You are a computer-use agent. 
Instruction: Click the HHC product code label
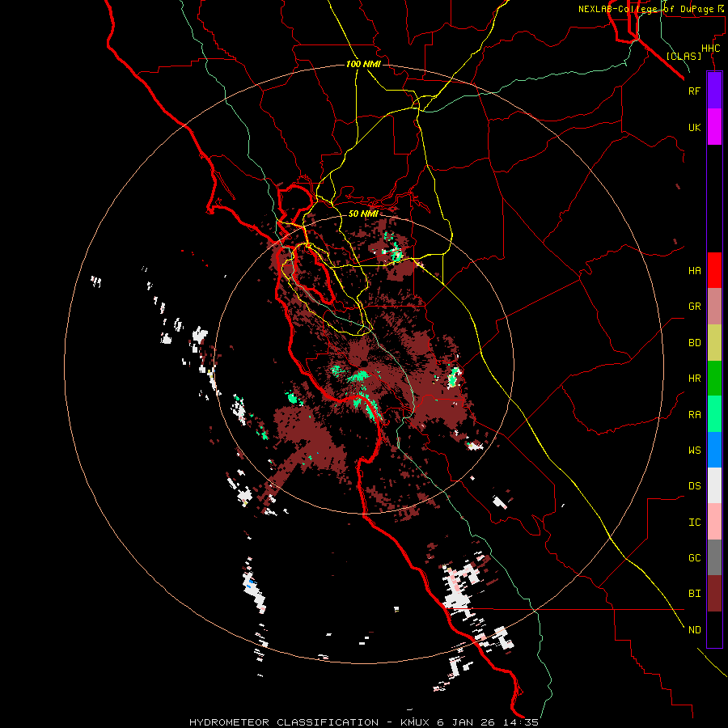click(711, 49)
